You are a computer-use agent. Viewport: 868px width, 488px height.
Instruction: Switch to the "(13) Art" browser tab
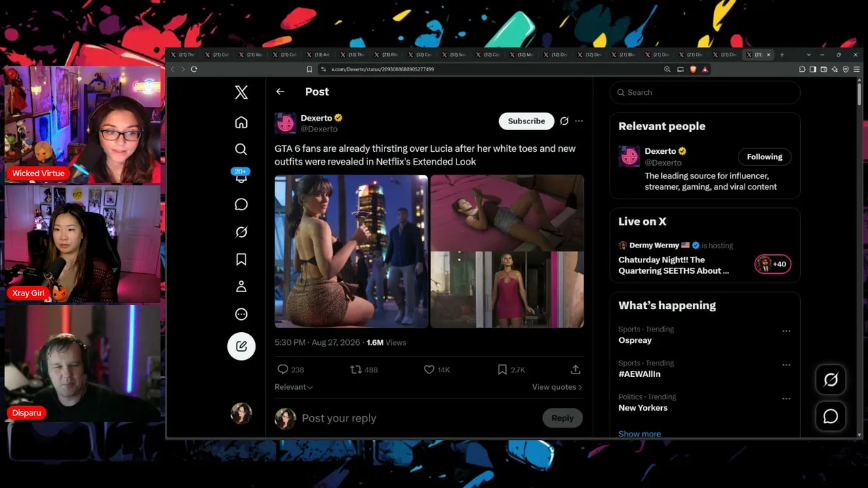pyautogui.click(x=318, y=55)
